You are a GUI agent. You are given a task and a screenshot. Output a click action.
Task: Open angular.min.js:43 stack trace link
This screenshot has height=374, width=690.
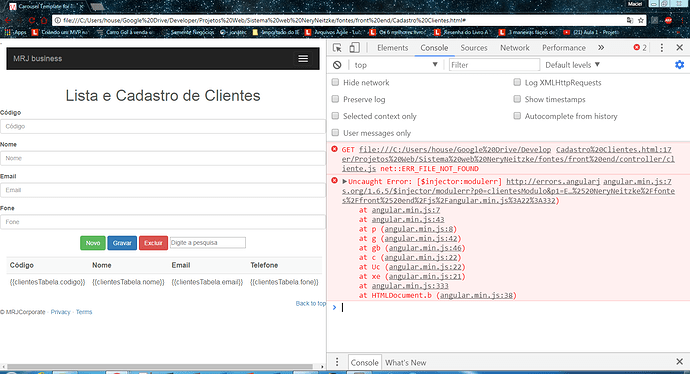408,220
